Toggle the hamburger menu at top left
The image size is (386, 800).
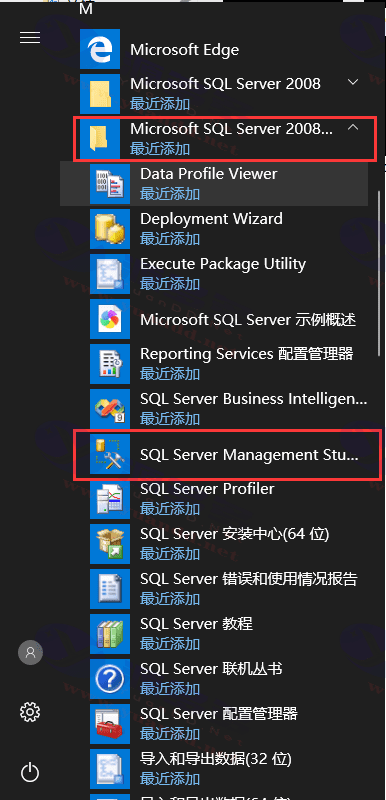[x=30, y=38]
